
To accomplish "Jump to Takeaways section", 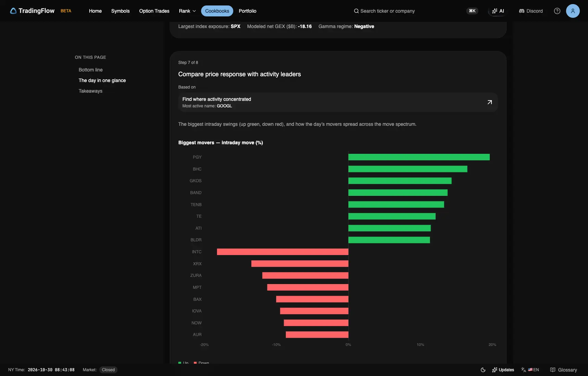I will pos(91,91).
